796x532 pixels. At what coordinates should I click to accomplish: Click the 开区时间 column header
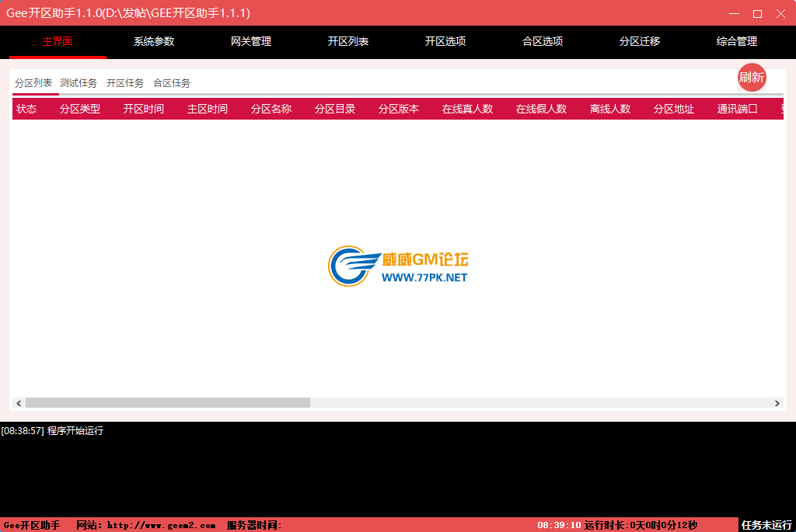[144, 109]
